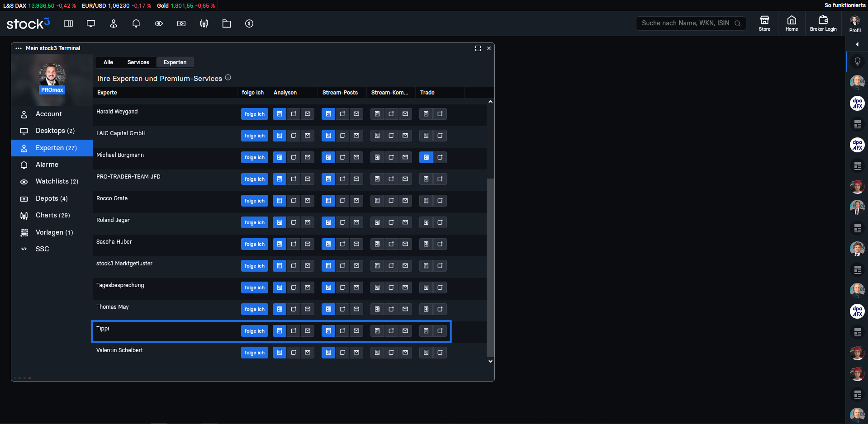Enable Trade push notification for Sascha Huber
This screenshot has height=424, width=868.
(440, 244)
